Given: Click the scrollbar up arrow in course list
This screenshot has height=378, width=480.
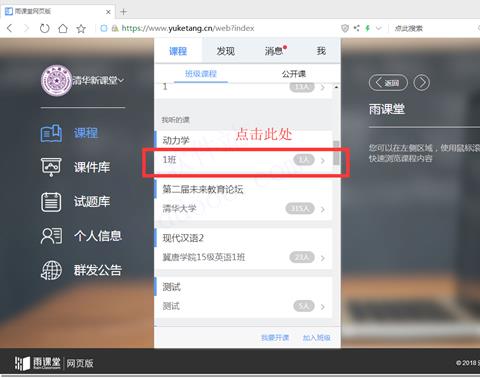Looking at the screenshot, I should [x=336, y=87].
